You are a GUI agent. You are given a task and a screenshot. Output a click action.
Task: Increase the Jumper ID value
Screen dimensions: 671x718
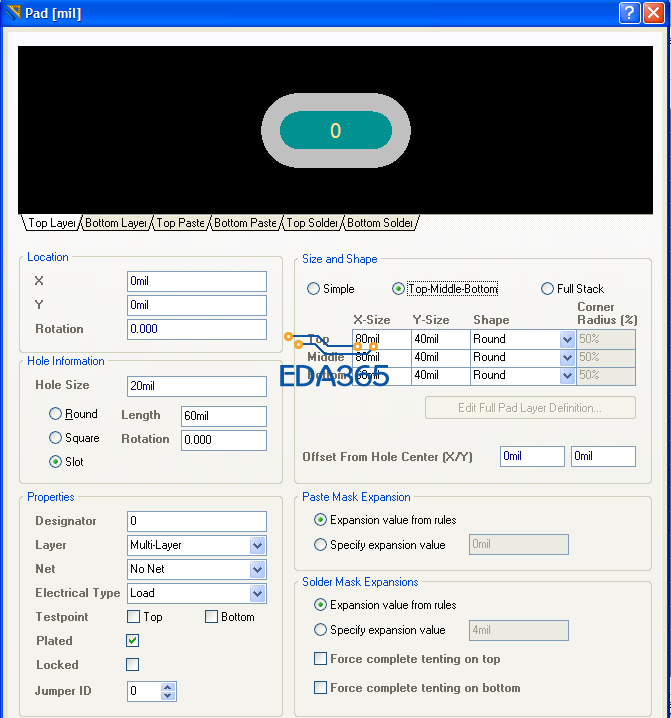[168, 687]
